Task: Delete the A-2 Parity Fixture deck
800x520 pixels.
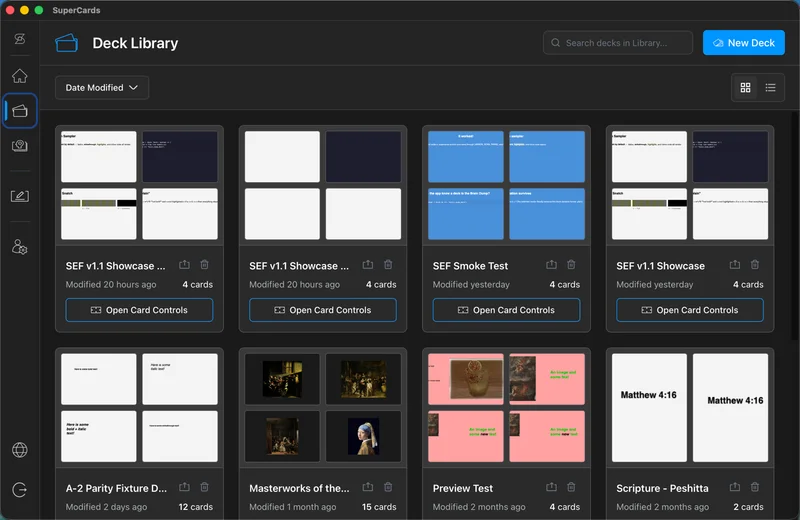Action: click(204, 487)
